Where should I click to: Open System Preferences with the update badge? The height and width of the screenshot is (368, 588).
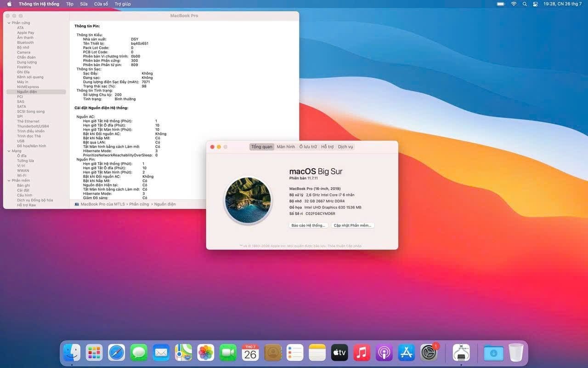[429, 353]
